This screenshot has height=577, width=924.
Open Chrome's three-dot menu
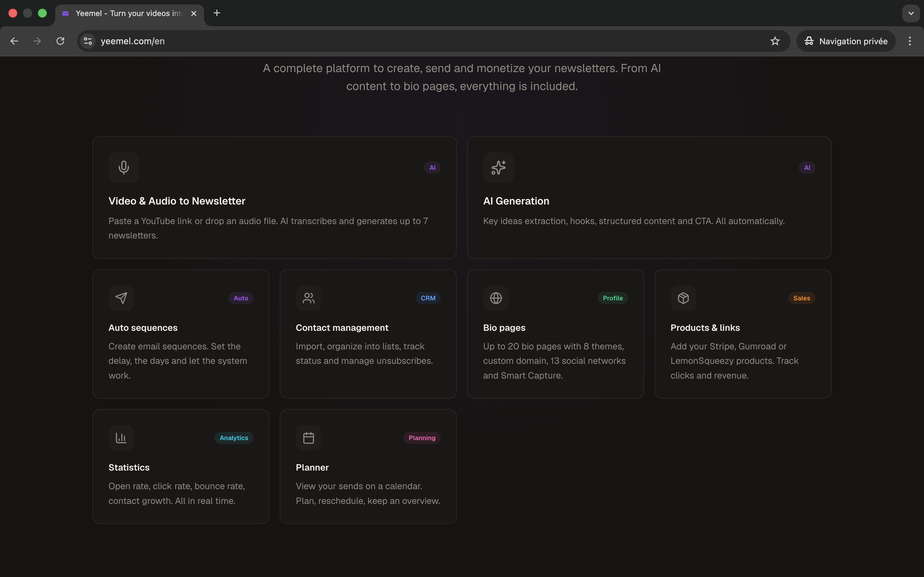coord(910,41)
